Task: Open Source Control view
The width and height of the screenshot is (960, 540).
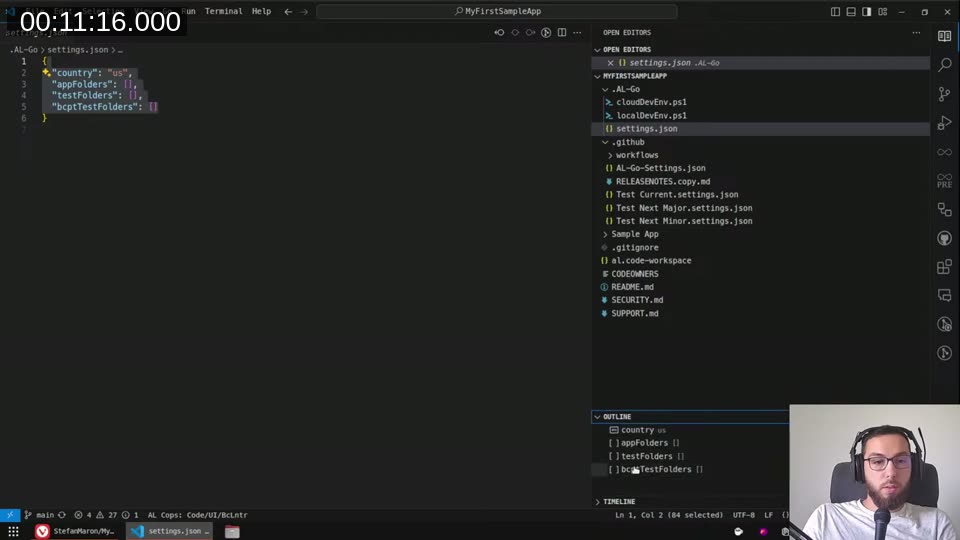Action: (x=944, y=94)
